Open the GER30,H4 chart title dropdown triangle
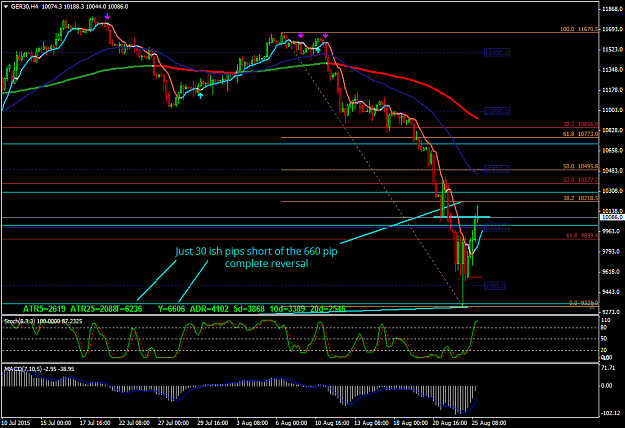 pos(6,7)
